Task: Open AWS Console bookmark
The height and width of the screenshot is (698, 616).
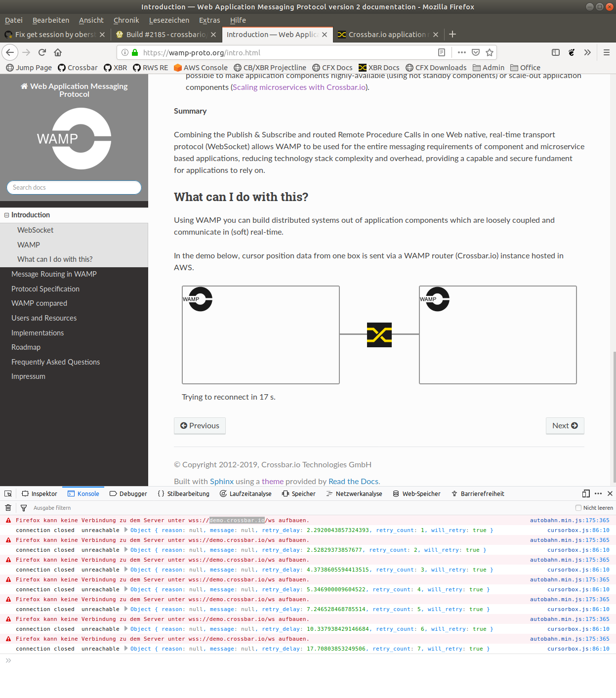Action: (x=201, y=68)
